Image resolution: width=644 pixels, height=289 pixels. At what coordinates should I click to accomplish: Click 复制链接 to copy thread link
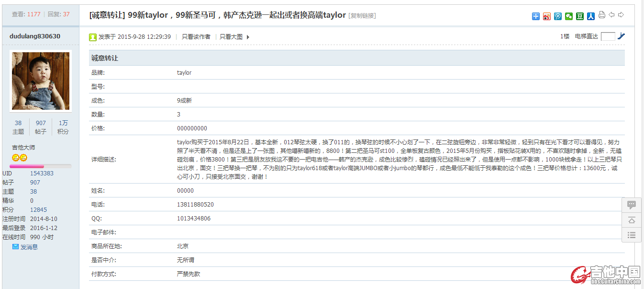tap(362, 16)
